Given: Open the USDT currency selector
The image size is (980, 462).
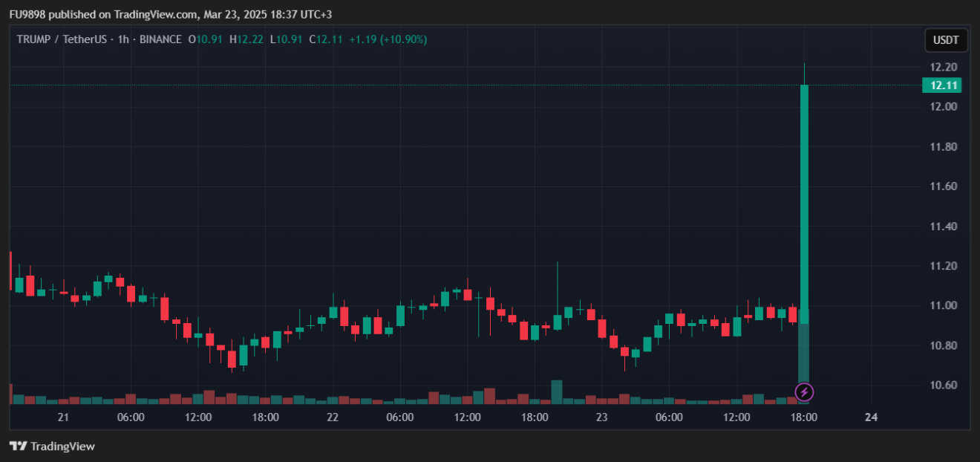Looking at the screenshot, I should [946, 40].
